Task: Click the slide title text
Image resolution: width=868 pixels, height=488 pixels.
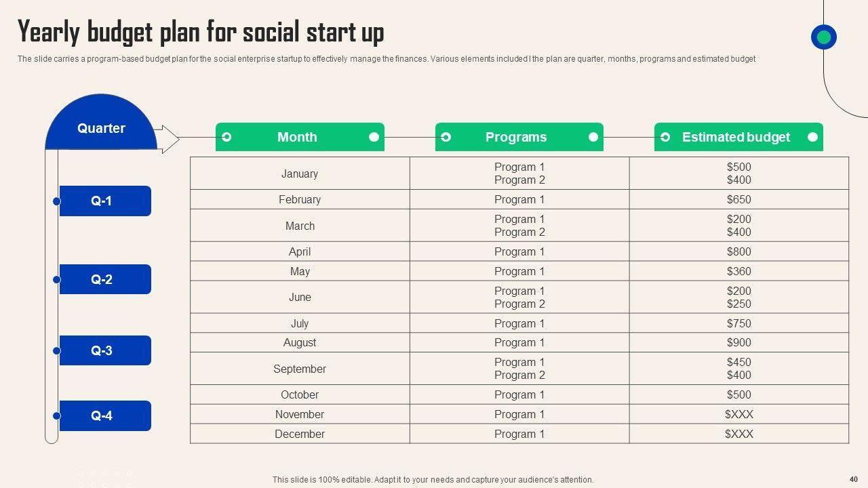Action: coord(201,32)
